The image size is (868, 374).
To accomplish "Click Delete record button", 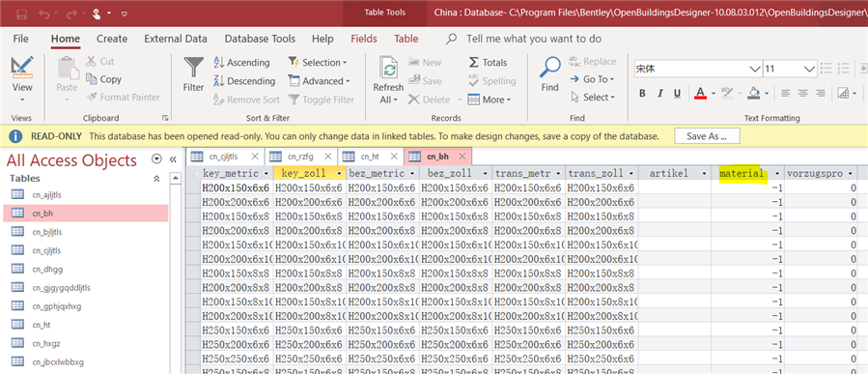I will click(430, 100).
